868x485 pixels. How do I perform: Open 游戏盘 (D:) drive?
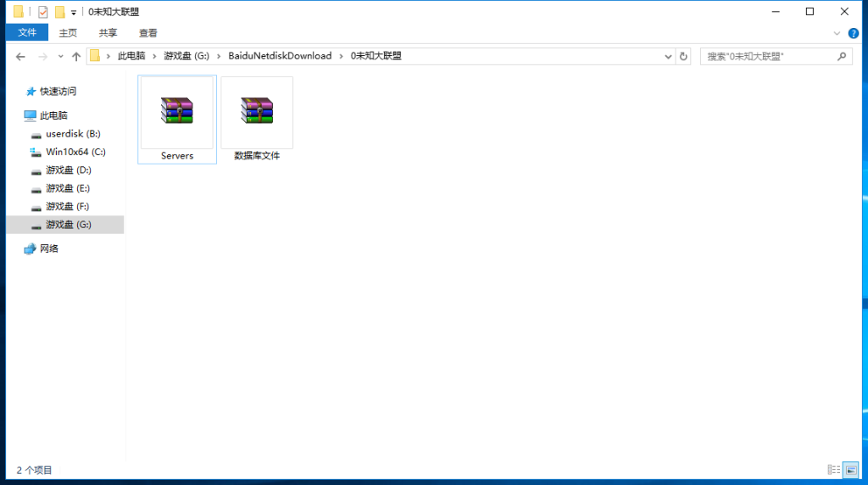(68, 170)
